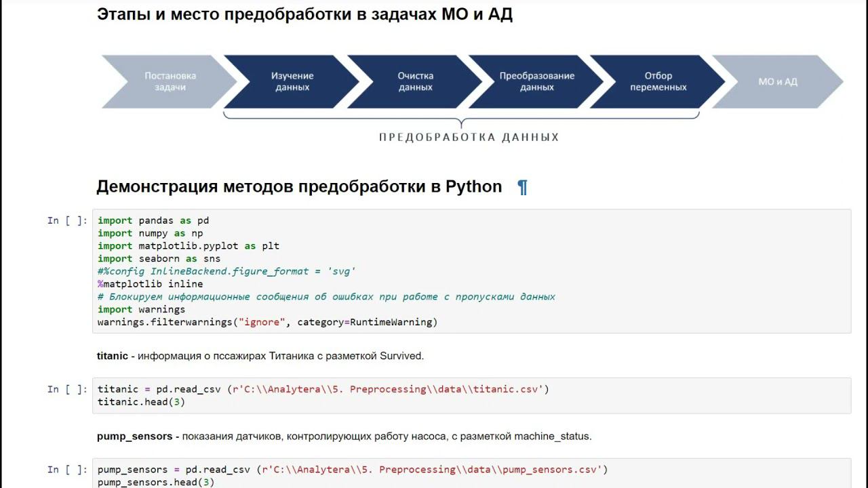
Task: Select the 'МО и АД' arrow in the diagram
Action: 778,81
